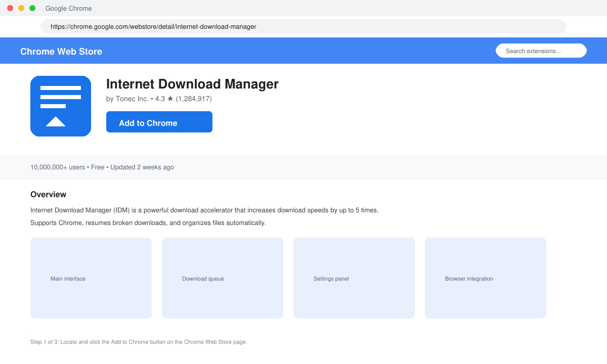Maximize the window using the green button
This screenshot has height=364, width=607.
click(x=32, y=8)
